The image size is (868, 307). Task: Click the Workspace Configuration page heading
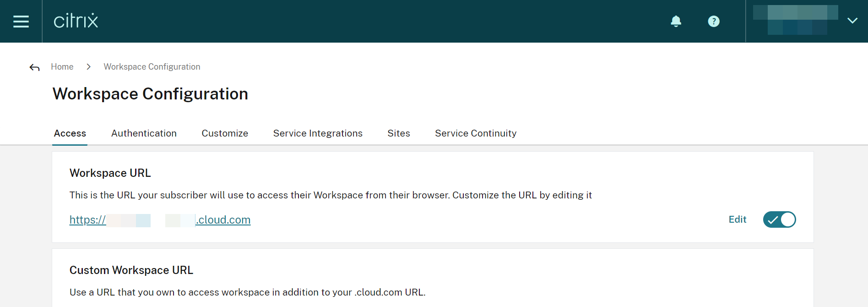pyautogui.click(x=150, y=94)
